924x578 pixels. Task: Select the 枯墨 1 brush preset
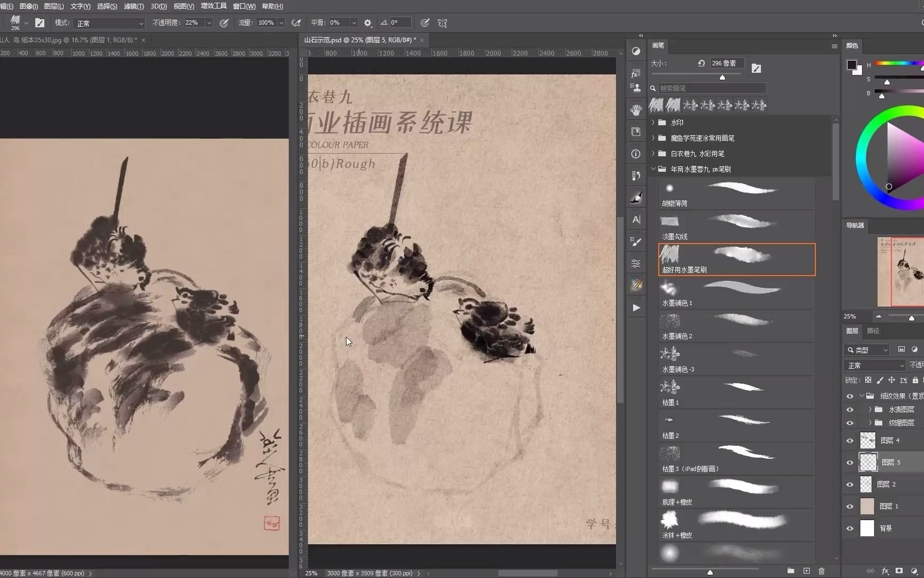point(737,392)
